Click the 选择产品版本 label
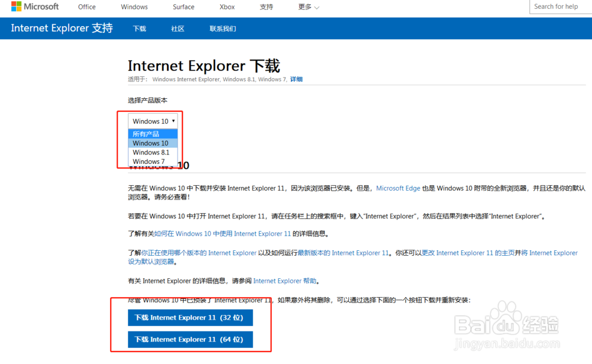The image size is (592, 364). click(147, 101)
